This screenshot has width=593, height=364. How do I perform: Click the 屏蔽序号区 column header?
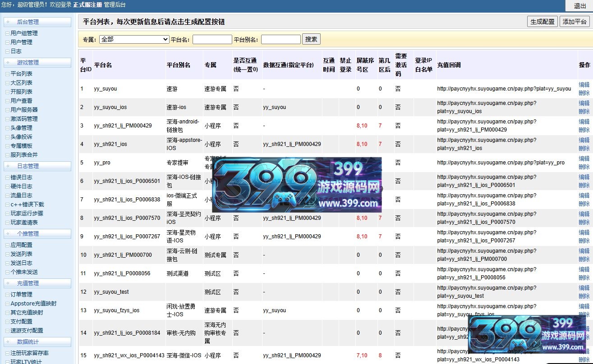coord(365,65)
